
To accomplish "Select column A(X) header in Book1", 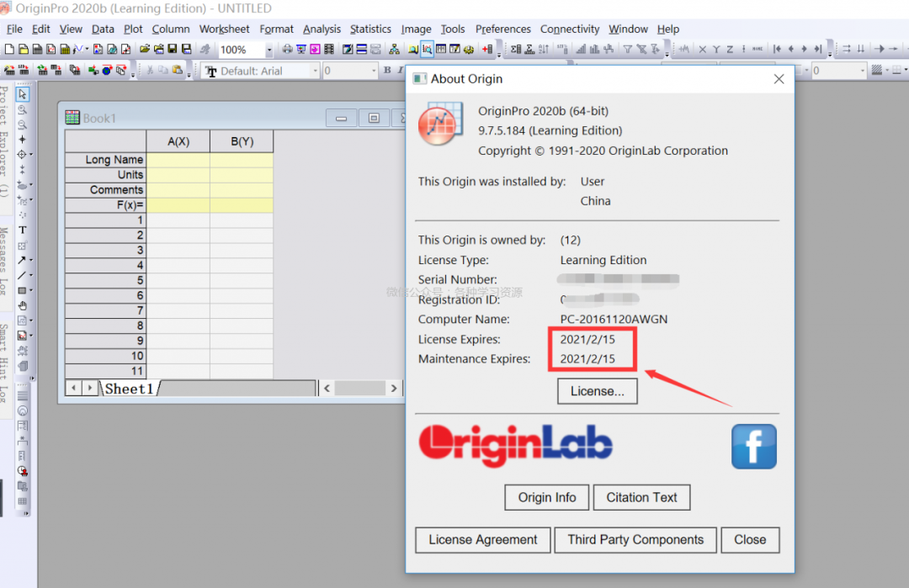I will click(x=178, y=141).
